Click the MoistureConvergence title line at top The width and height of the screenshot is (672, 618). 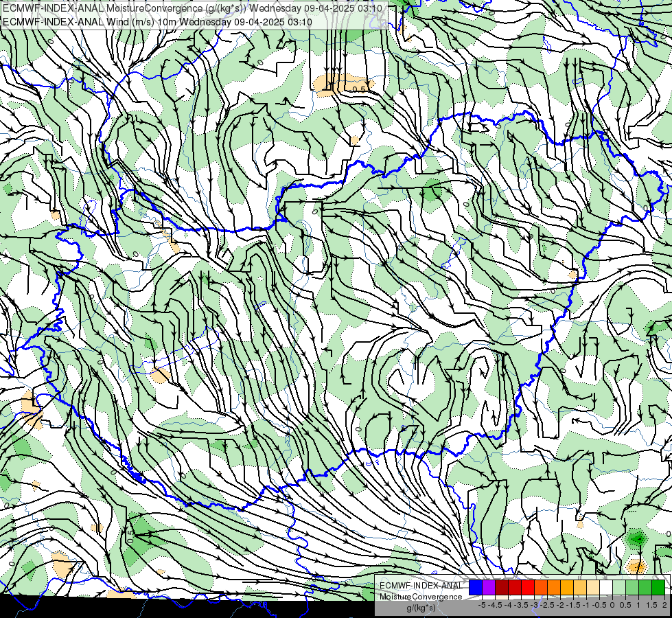coord(192,8)
